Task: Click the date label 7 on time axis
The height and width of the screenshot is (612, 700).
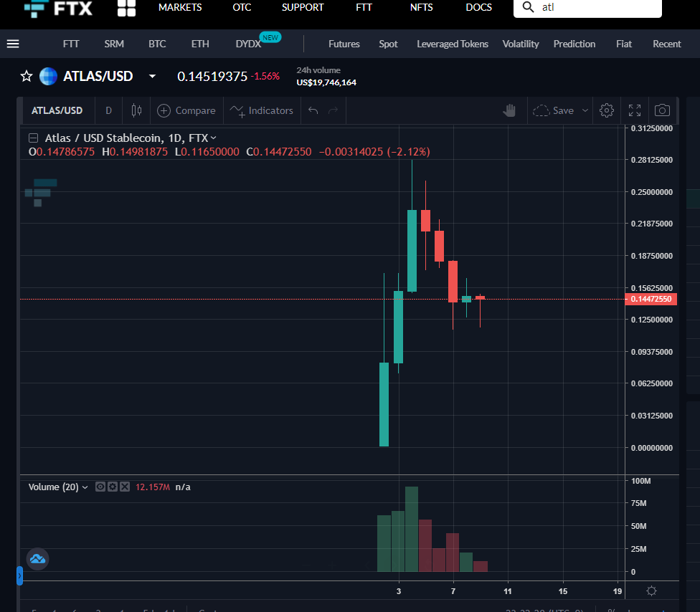Action: 453,591
